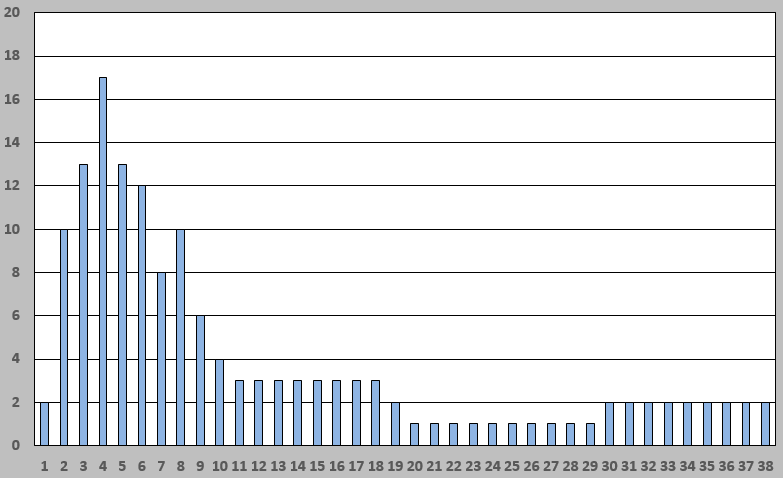783x478 pixels.
Task: Select the x-axis label 38
Action: [x=765, y=465]
